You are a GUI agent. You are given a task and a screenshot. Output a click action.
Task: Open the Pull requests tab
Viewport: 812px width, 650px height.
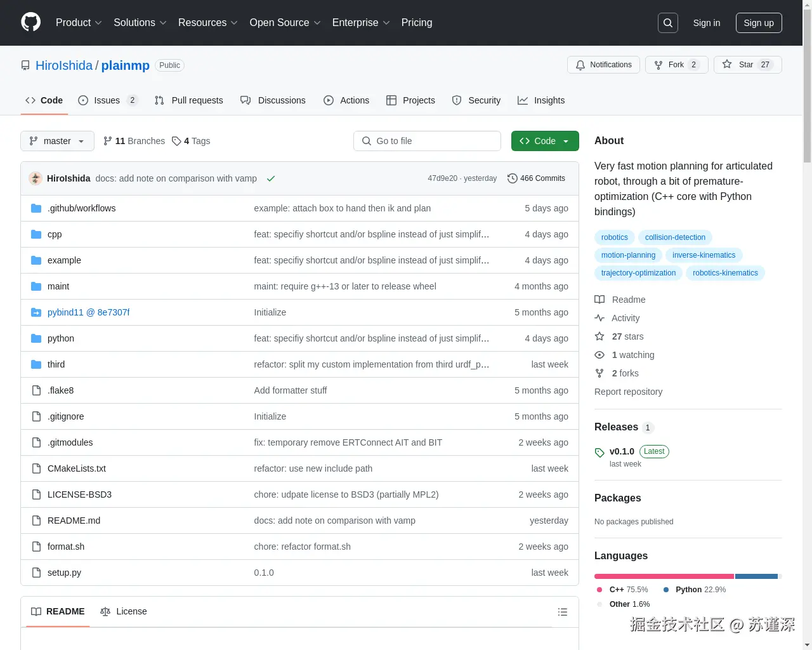[x=189, y=100]
